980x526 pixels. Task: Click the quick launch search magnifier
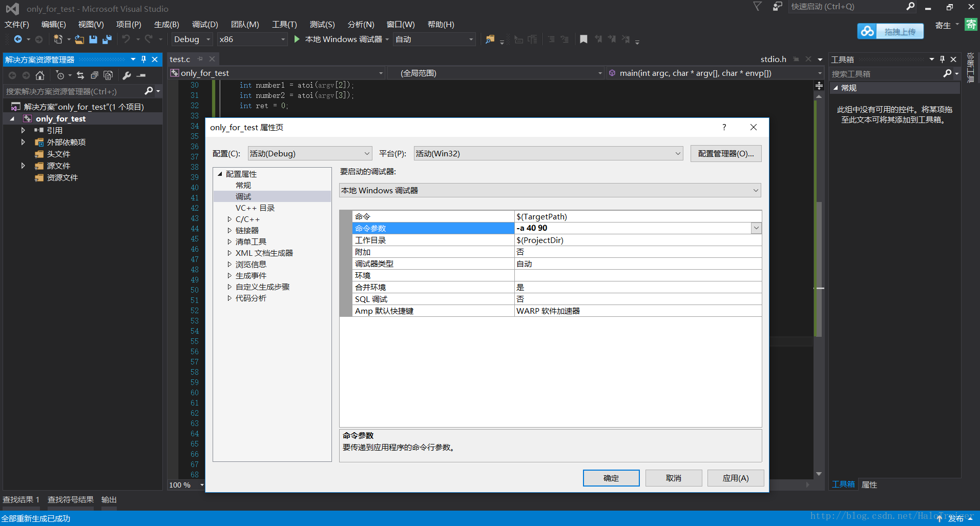[x=910, y=6]
